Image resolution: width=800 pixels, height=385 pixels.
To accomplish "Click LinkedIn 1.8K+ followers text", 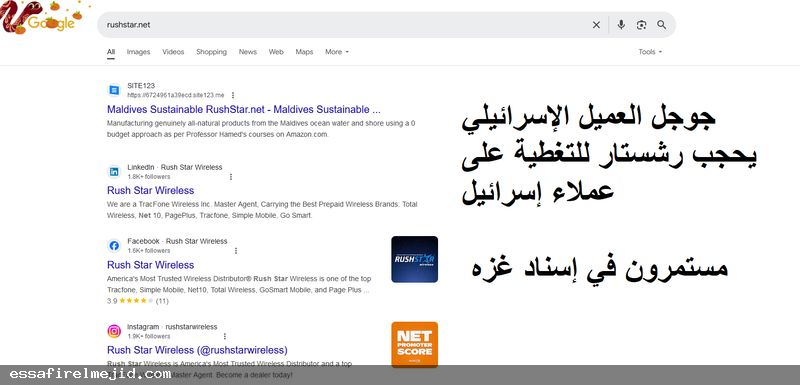I will click(x=149, y=176).
